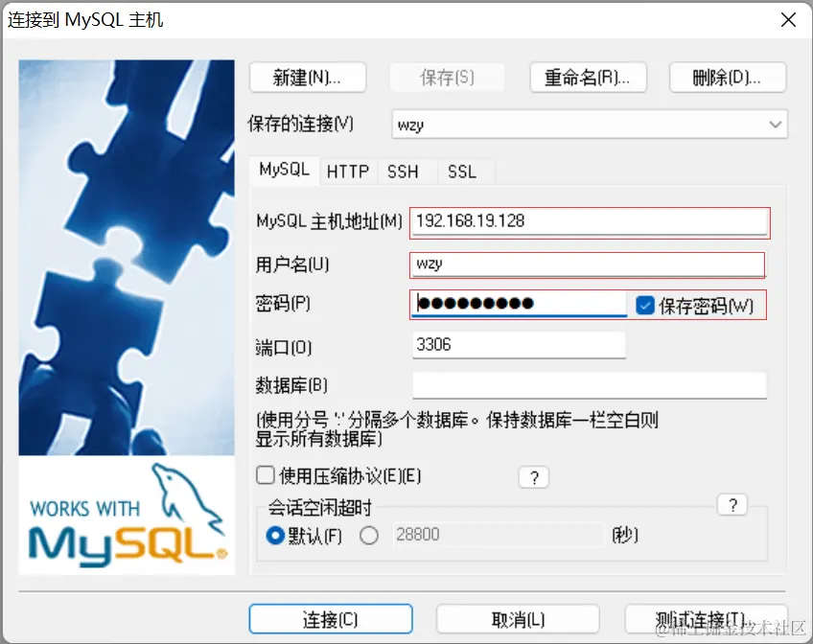This screenshot has width=813, height=644.
Task: Click the (秒) unit label
Action: [x=625, y=535]
